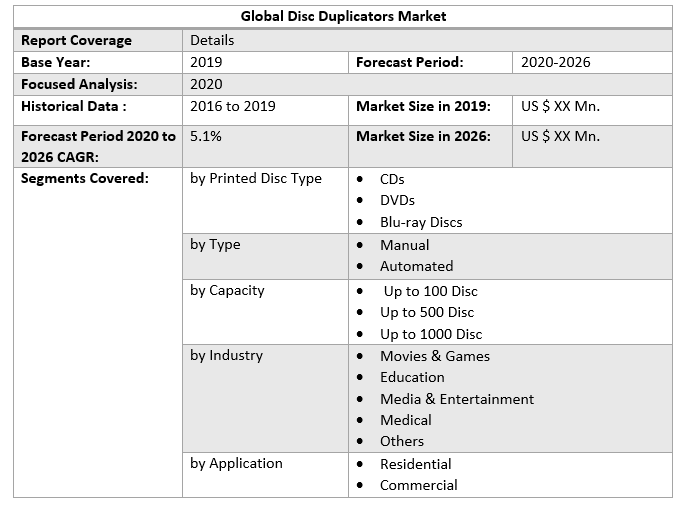This screenshot has width=691, height=510.
Task: Click the Blu-ray Discs bullet item
Action: pyautogui.click(x=420, y=222)
